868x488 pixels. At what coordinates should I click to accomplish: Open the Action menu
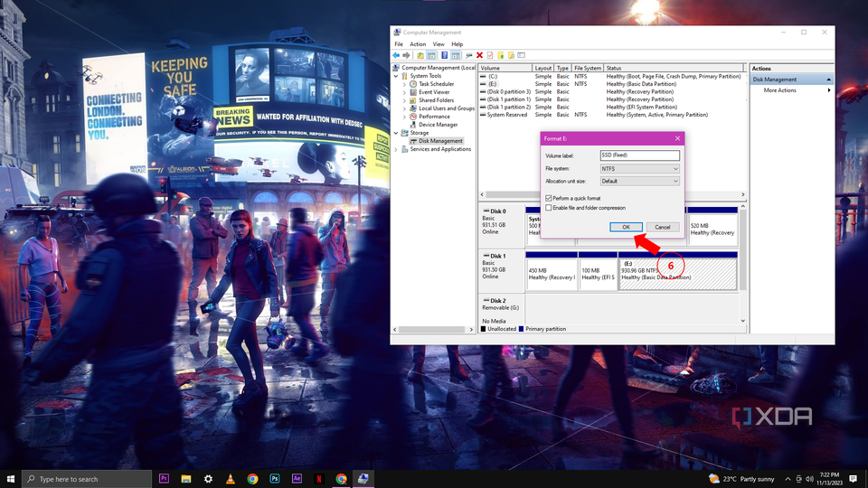point(417,43)
